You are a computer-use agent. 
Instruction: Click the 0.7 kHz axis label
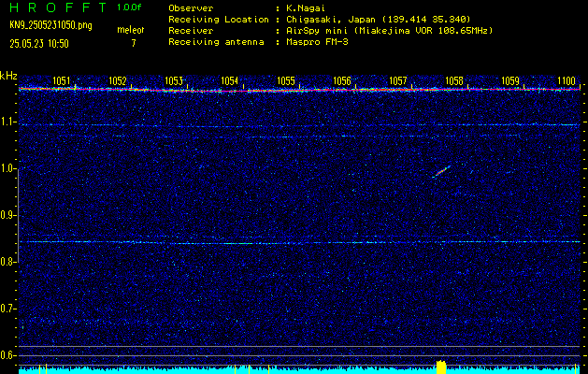(x=7, y=309)
